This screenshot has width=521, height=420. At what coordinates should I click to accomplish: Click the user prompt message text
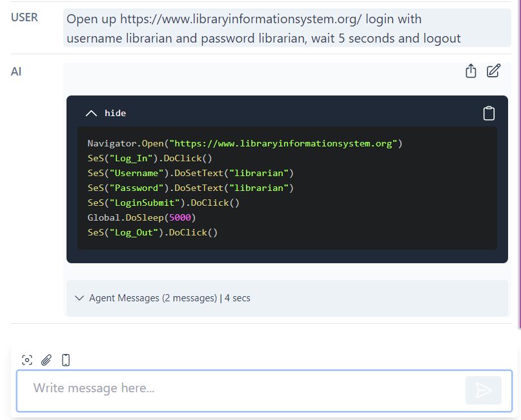(263, 29)
